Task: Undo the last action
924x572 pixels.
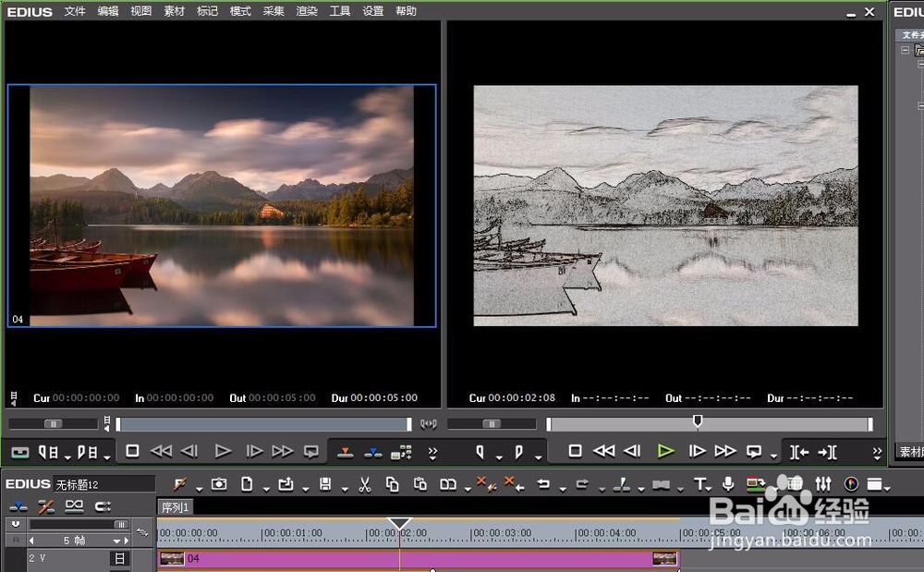Action: point(543,484)
